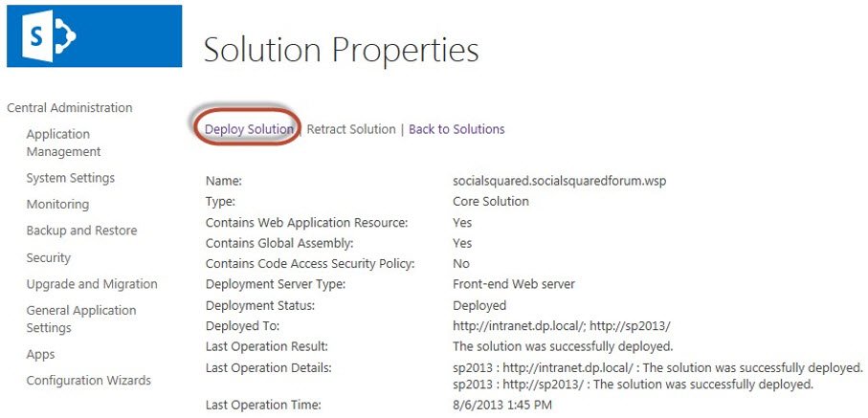Open the Apps section

(40, 354)
